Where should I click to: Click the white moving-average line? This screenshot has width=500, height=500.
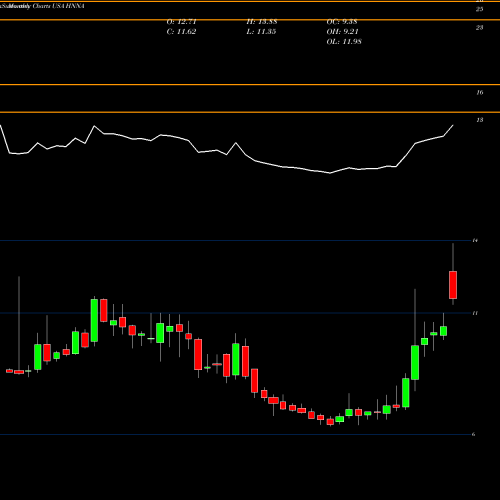[227, 148]
